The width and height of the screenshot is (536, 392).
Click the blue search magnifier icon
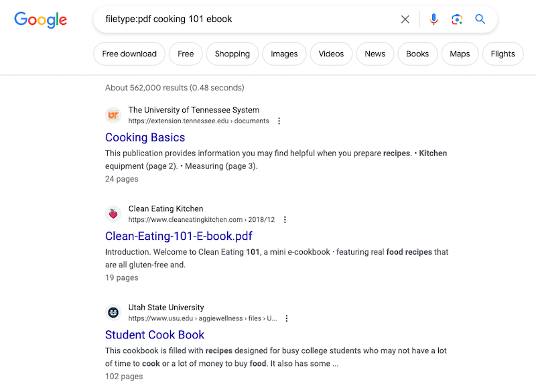coord(480,19)
